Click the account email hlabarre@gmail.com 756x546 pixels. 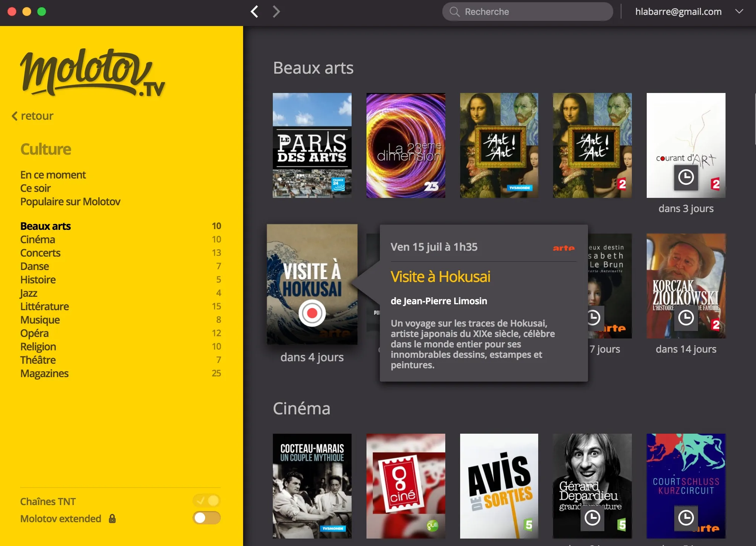point(678,12)
